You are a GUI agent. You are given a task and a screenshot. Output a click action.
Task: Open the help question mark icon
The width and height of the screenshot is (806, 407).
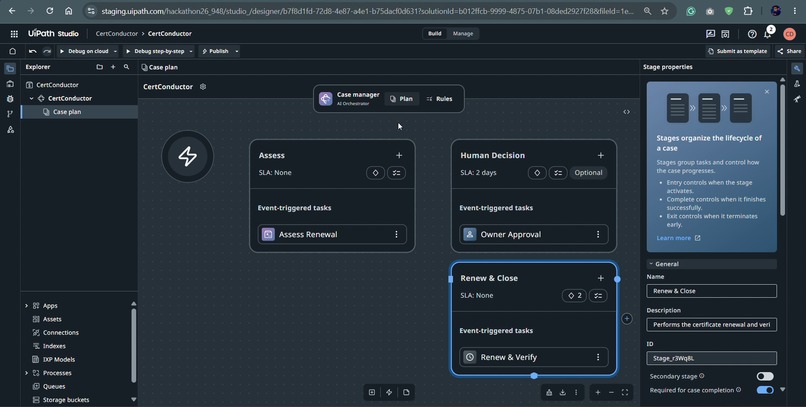point(752,34)
